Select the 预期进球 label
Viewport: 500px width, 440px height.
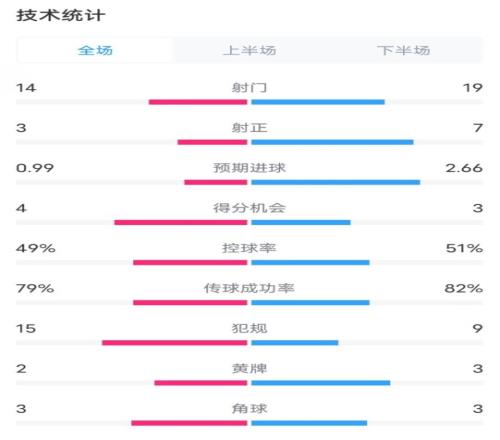[249, 168]
